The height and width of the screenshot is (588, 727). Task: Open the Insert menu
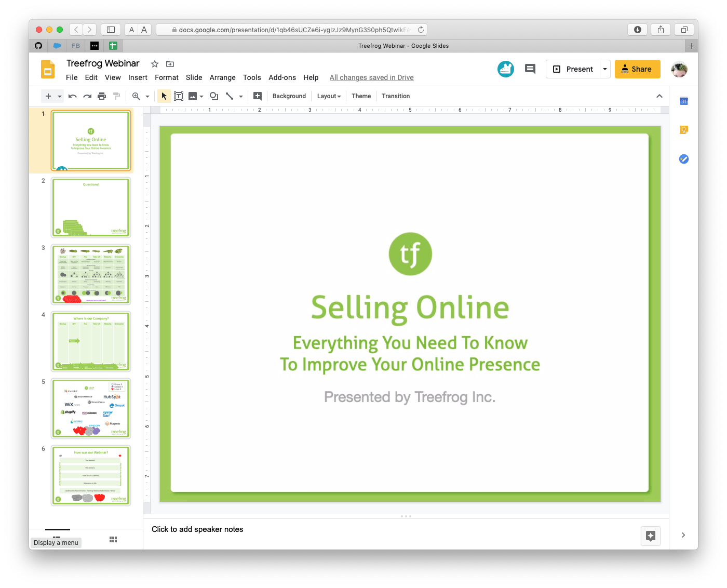point(138,77)
